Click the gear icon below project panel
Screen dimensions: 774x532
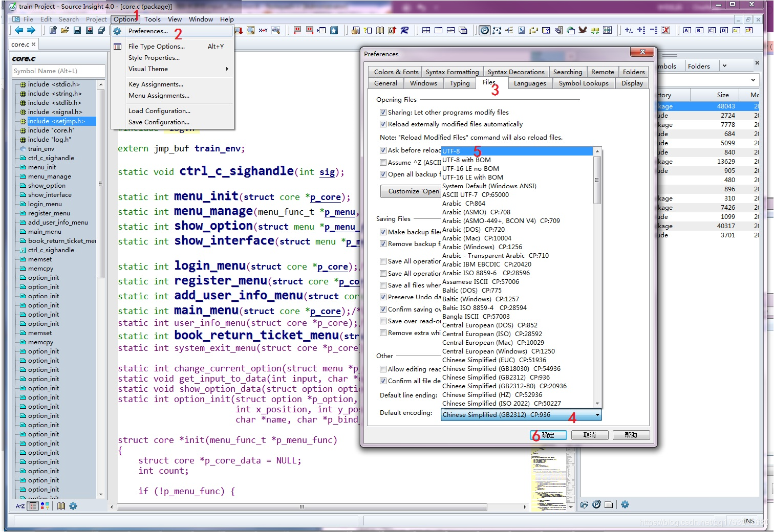point(625,504)
